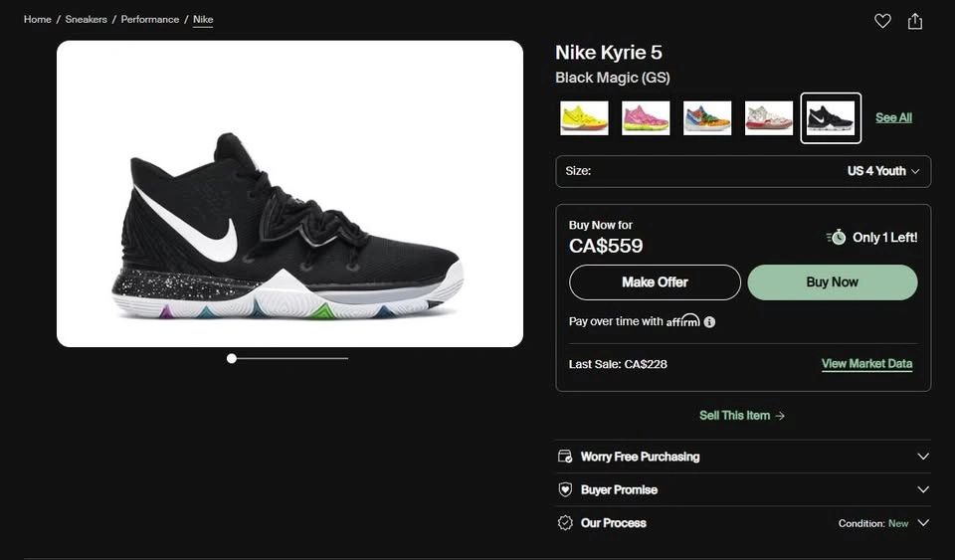
Task: Click the CA$559 price
Action: click(606, 246)
